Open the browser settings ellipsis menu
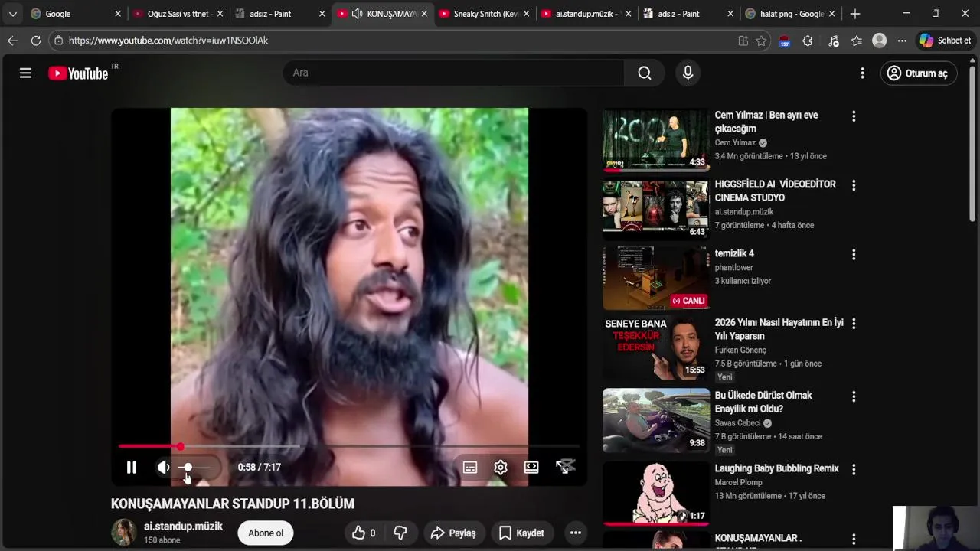 [902, 41]
